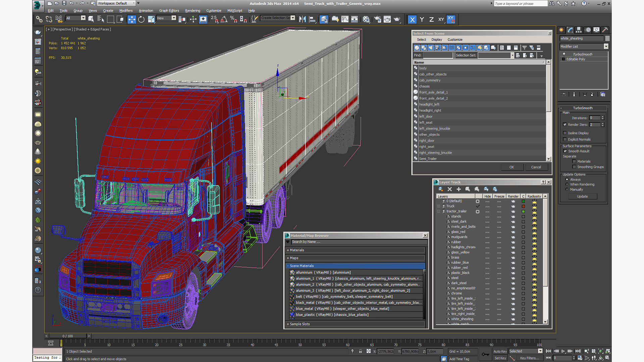Enable the Isoline Display checkbox
Viewport: 644px width, 362px height.
(565, 133)
